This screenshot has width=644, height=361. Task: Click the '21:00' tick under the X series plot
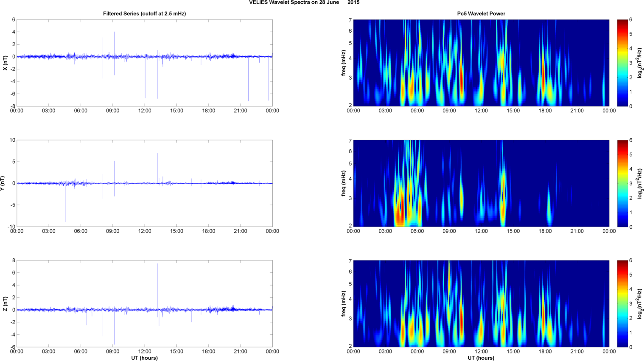[x=241, y=111]
